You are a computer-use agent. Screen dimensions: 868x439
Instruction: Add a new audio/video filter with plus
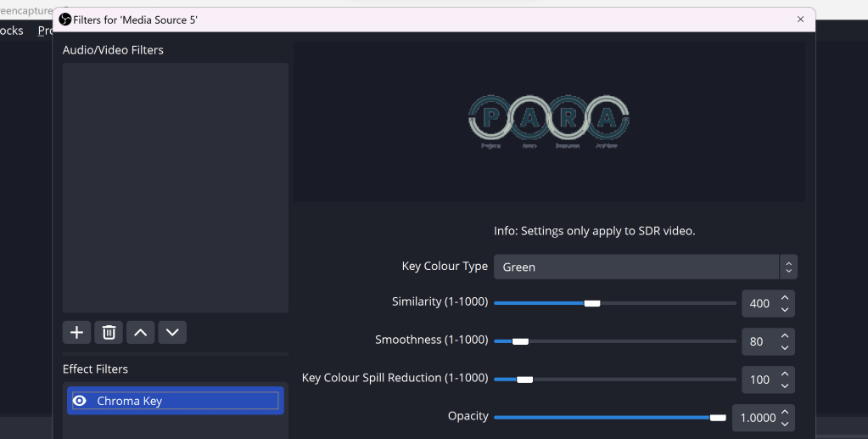(76, 333)
